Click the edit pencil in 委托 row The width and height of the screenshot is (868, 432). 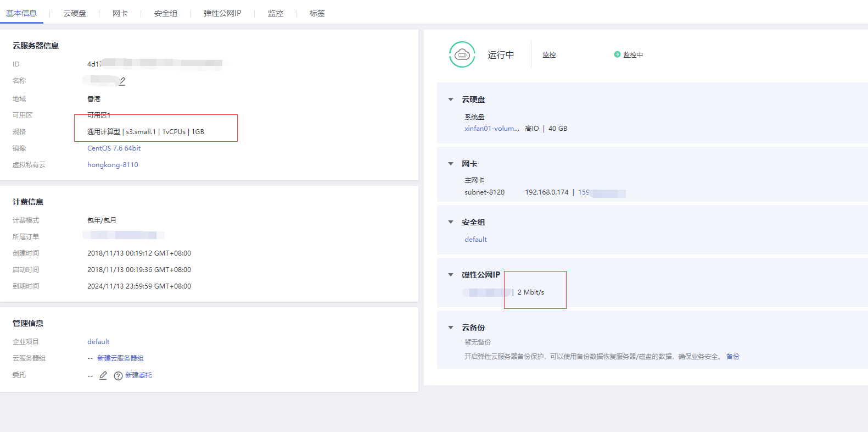(x=103, y=375)
